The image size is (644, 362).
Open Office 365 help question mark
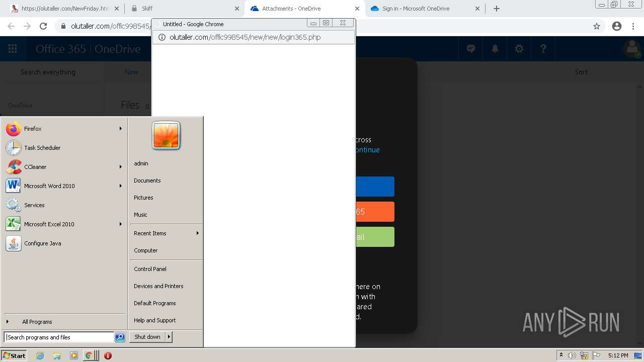[x=543, y=49]
